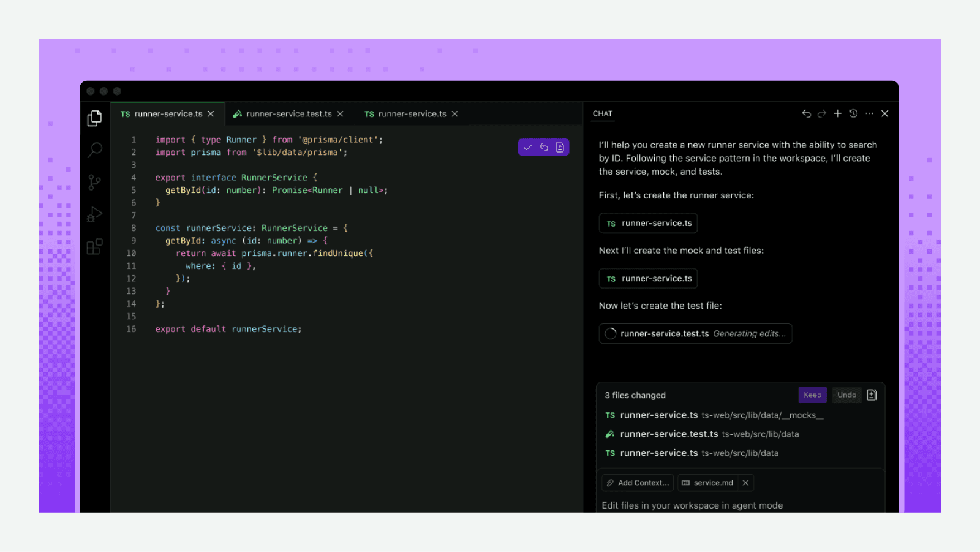Open the Run and Debug view
980x552 pixels.
tap(94, 214)
